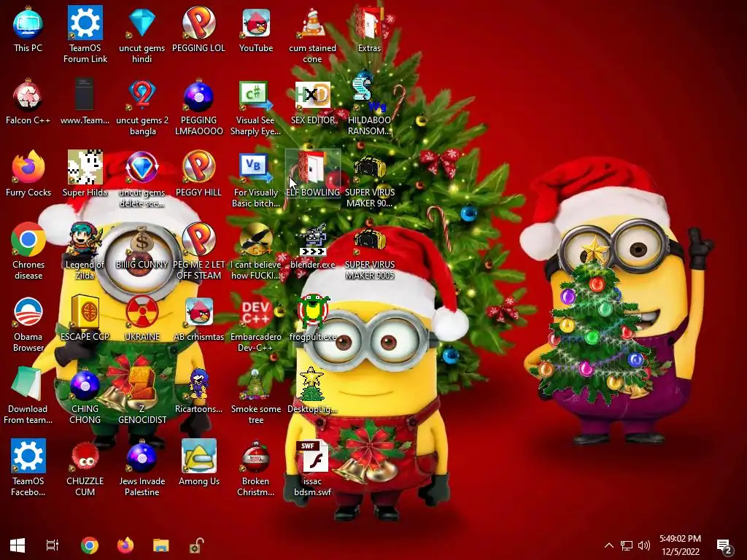
Task: Expand the hidden system tray icons
Action: (609, 545)
